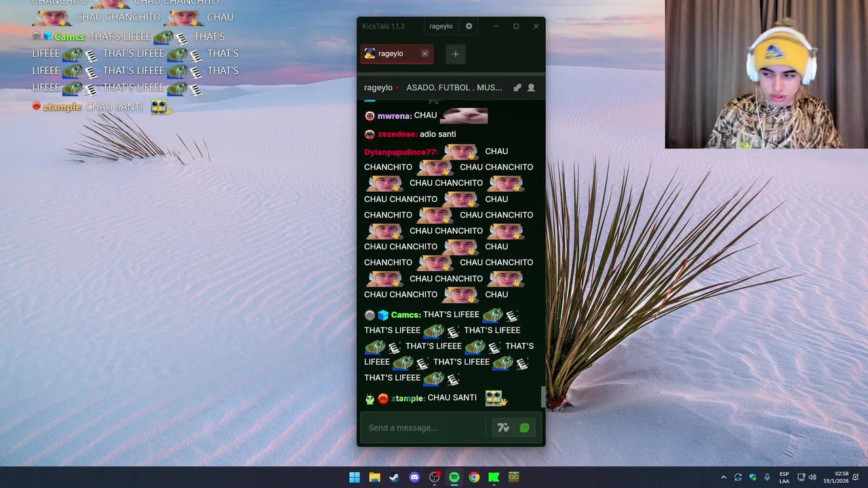868x488 pixels.
Task: Open Windows Security tray icon
Action: point(753,477)
